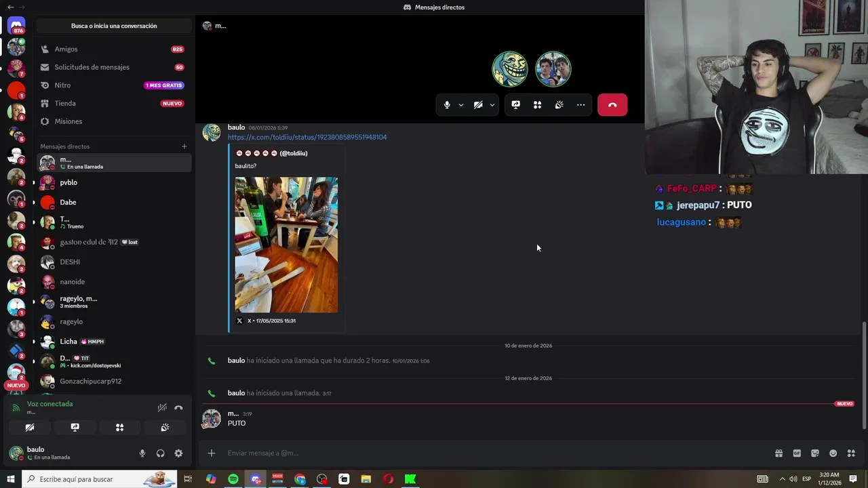Open Solicitudes de mensajes
The image size is (868, 488).
click(x=114, y=67)
